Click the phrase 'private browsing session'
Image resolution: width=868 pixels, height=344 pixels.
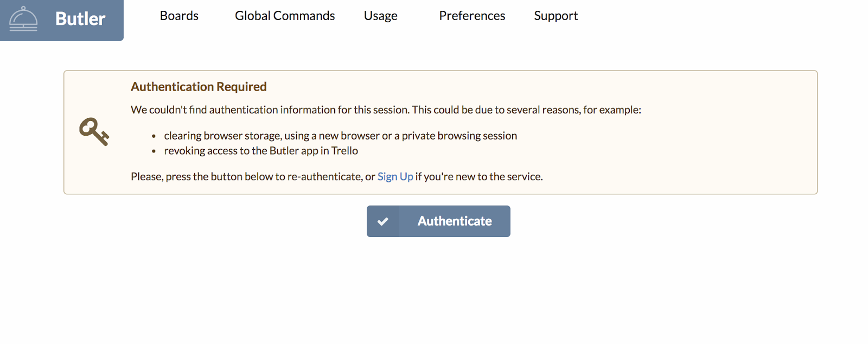click(459, 136)
